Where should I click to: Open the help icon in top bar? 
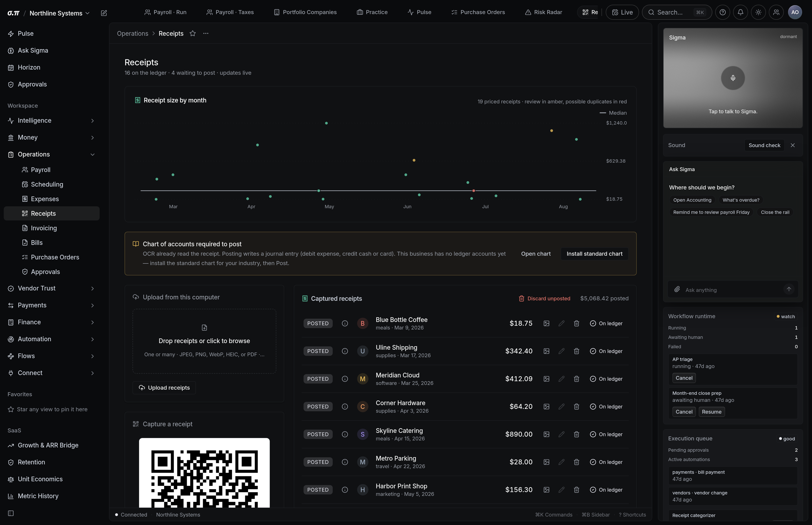[722, 12]
